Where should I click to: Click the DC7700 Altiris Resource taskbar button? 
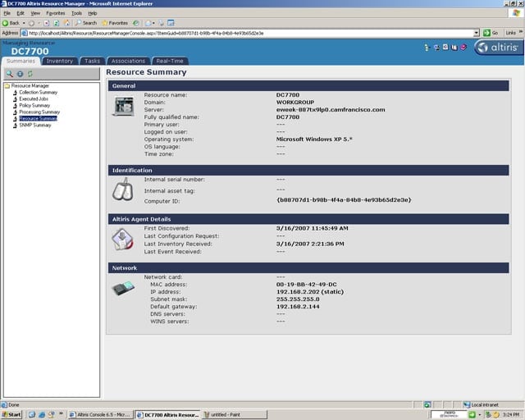(167, 414)
